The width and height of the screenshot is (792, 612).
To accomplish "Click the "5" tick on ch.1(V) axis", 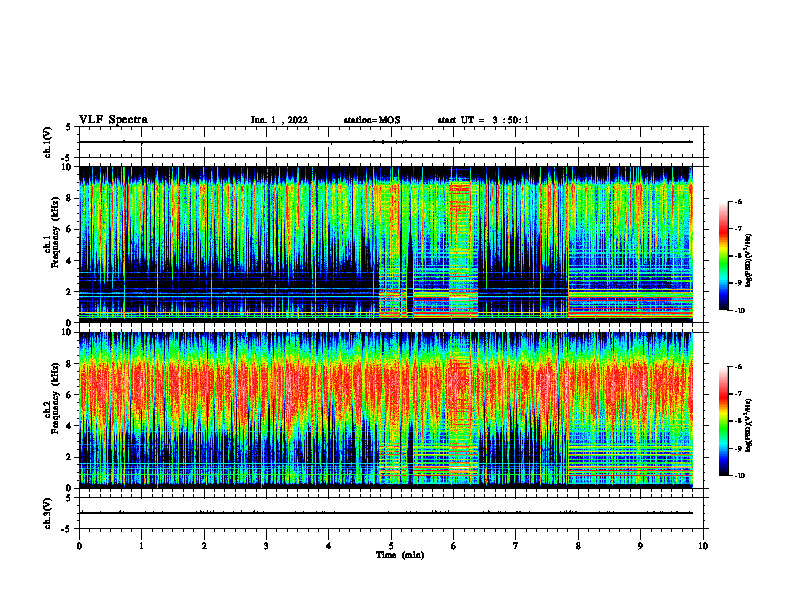I will tap(68, 128).
